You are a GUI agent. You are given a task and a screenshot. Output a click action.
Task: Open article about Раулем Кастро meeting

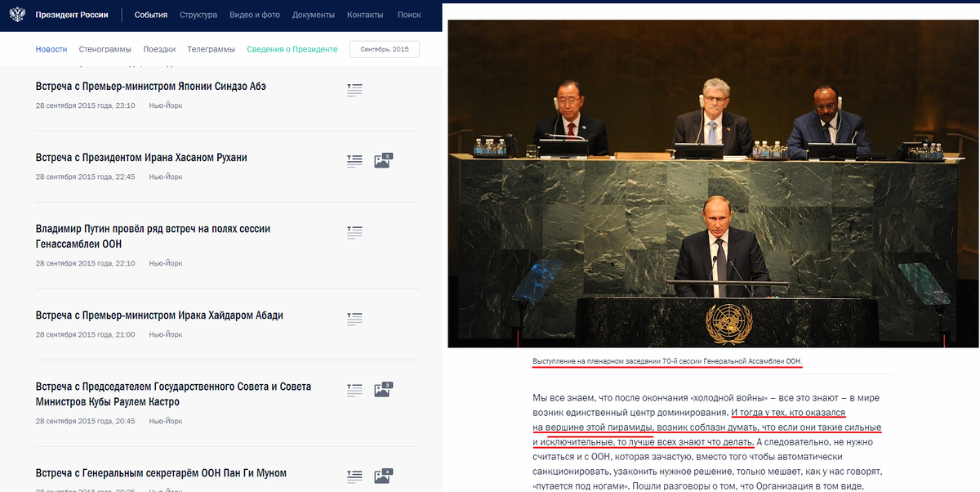coord(173,394)
